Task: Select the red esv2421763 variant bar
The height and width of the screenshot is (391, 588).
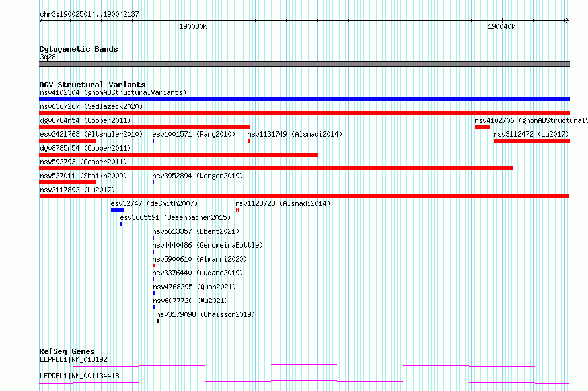Action: point(68,141)
